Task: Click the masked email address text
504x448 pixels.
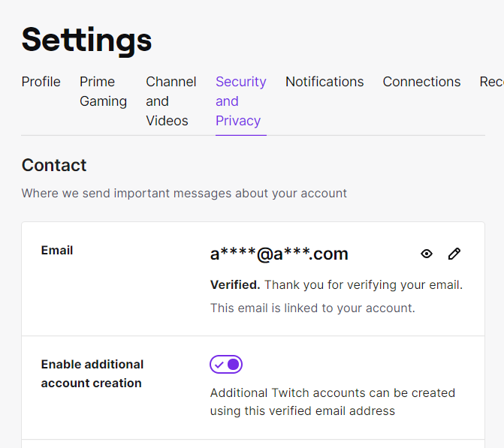Action: point(279,254)
